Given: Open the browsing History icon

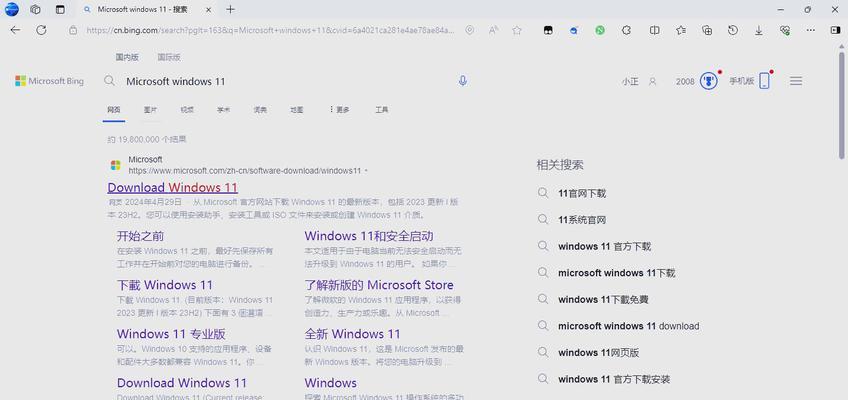Looking at the screenshot, I should click(733, 31).
